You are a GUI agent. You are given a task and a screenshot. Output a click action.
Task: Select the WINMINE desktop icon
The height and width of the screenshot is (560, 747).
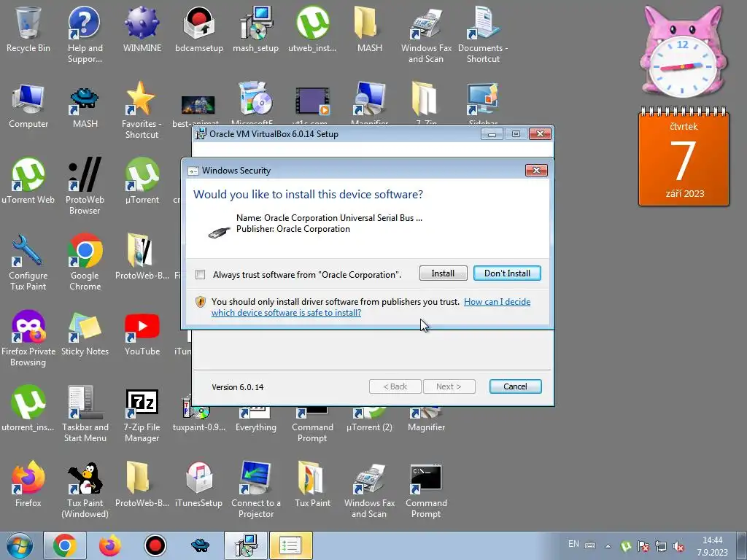(x=142, y=29)
